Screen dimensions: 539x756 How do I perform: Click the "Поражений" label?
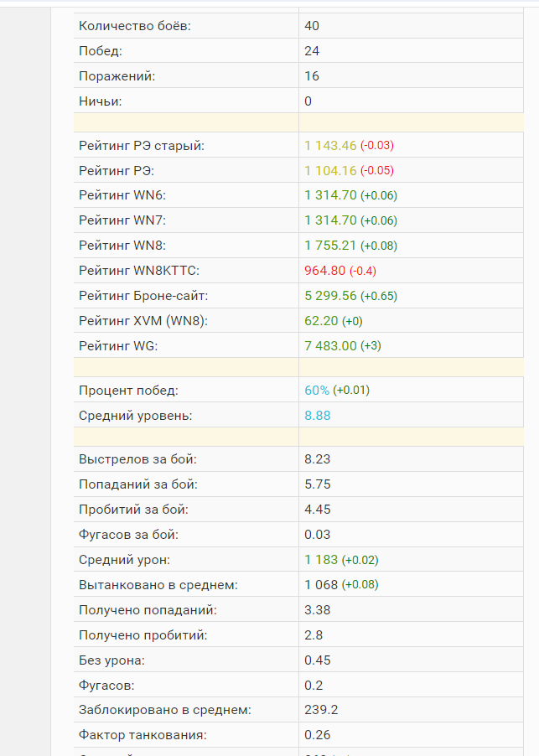(x=117, y=76)
